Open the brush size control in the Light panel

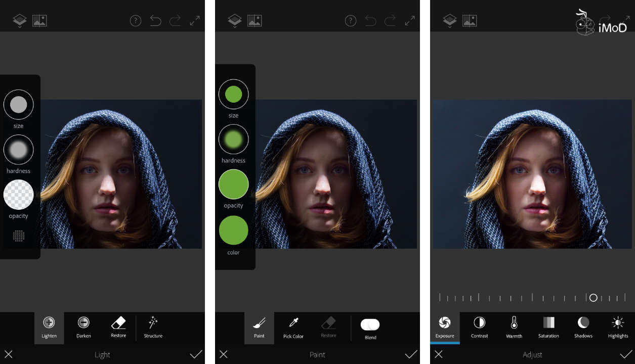[x=18, y=105]
